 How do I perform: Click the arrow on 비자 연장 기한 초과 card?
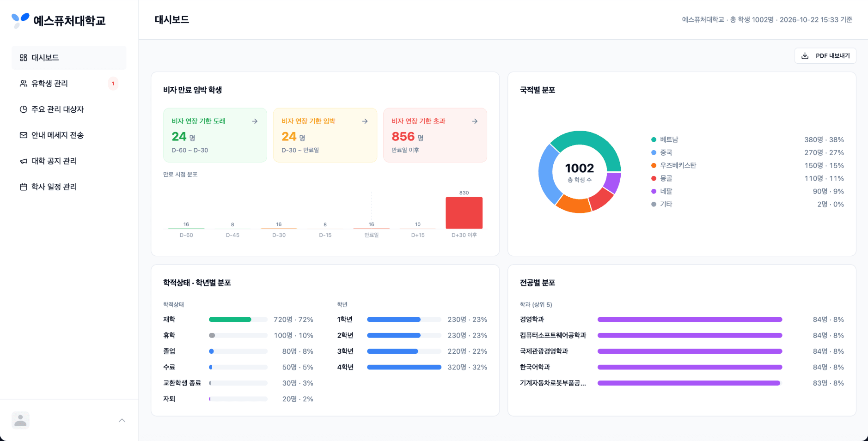pyautogui.click(x=475, y=121)
